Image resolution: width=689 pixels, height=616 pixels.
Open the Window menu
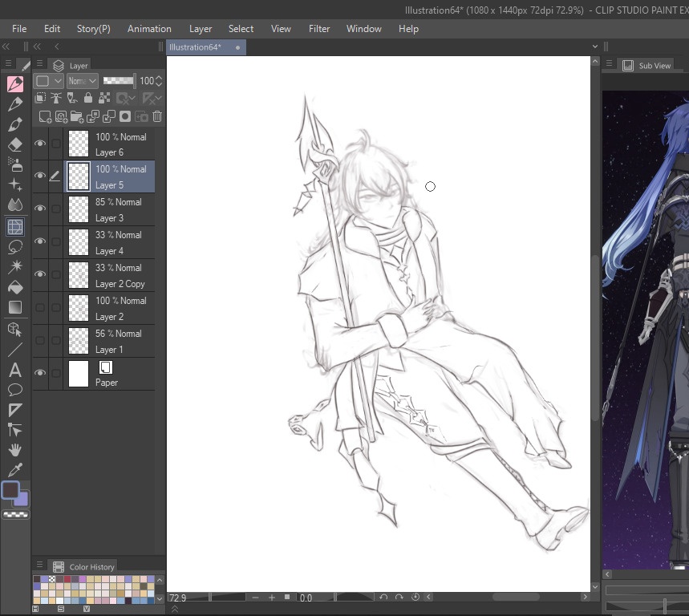[364, 29]
